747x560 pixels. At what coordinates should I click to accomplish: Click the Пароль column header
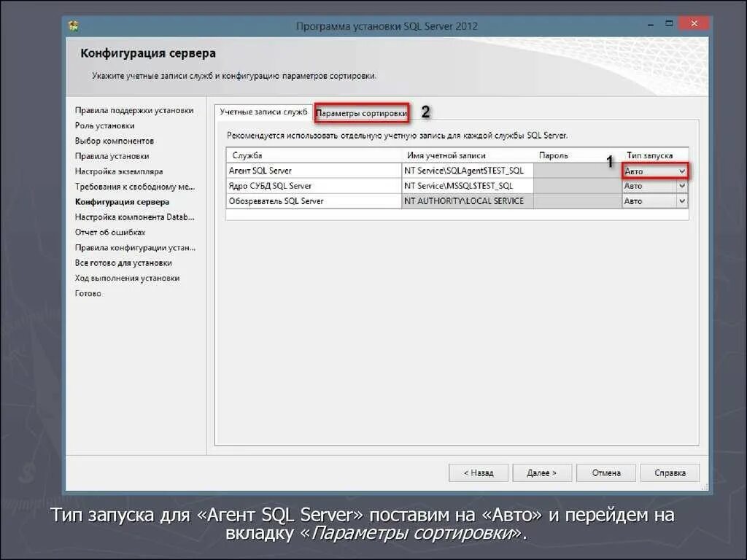click(x=578, y=155)
